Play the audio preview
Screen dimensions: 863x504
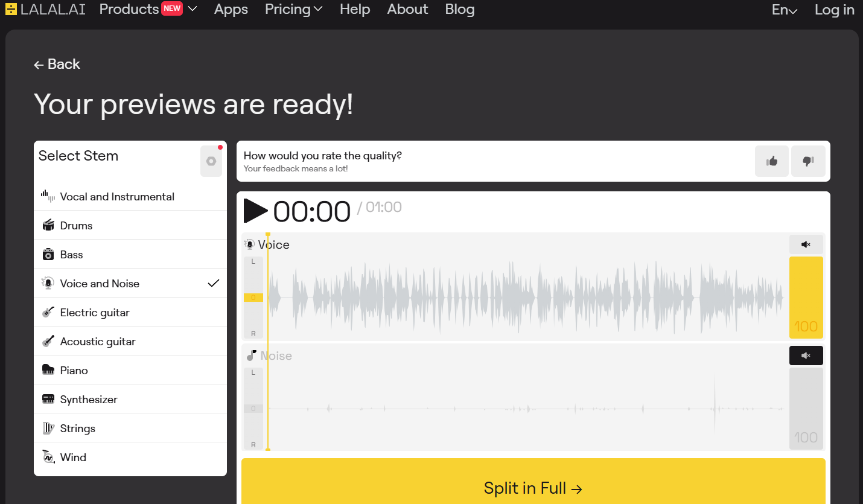click(x=255, y=211)
